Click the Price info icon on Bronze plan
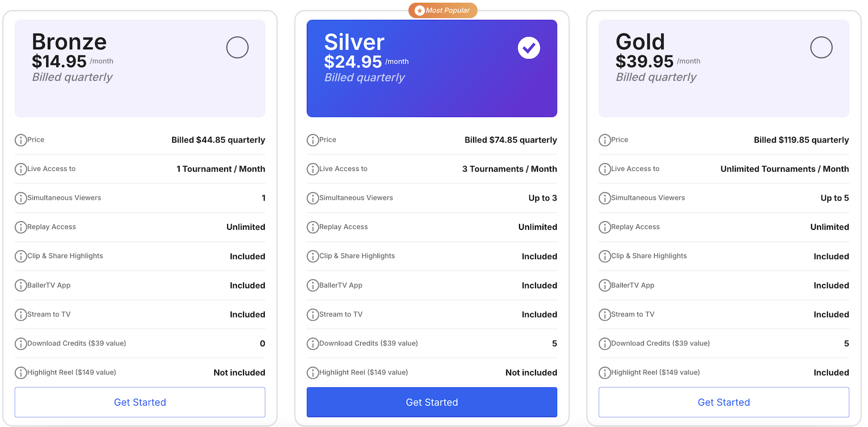This screenshot has width=868, height=427. (x=21, y=140)
